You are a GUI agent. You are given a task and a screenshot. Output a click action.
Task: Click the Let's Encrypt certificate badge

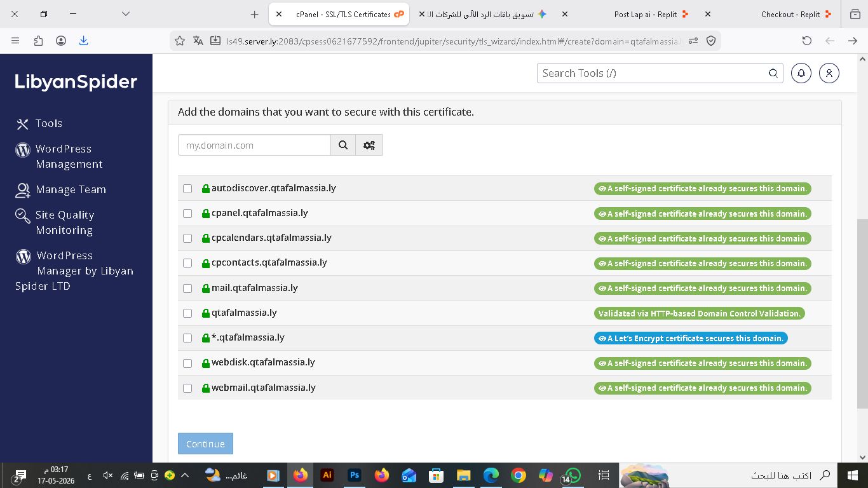[691, 338]
